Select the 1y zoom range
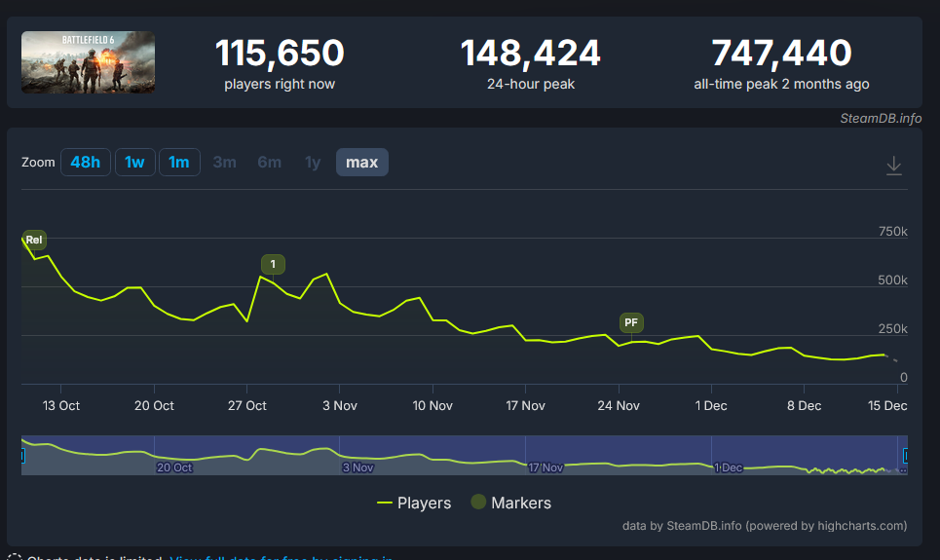This screenshot has height=560, width=940. coord(313,162)
